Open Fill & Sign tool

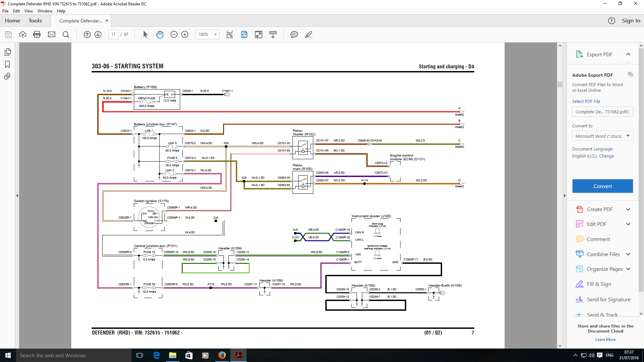[x=599, y=284]
